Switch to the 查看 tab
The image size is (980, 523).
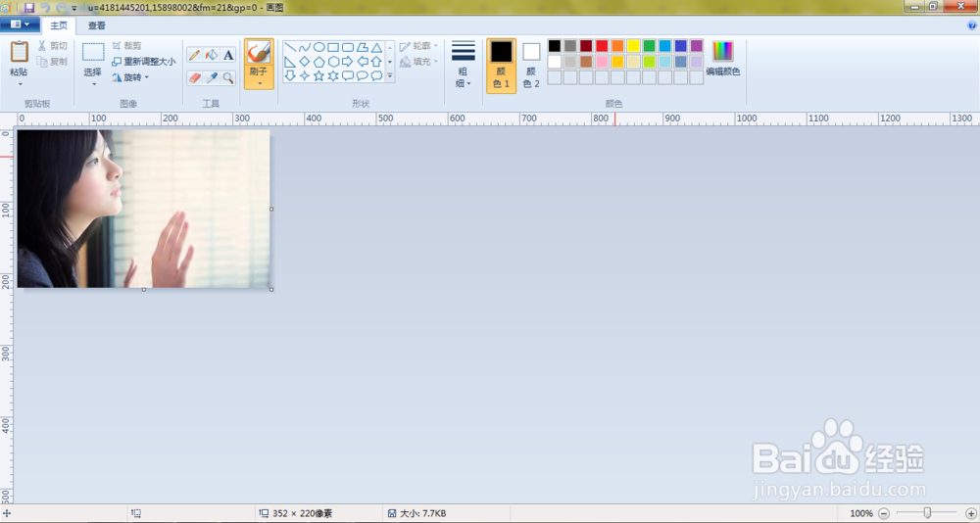point(96,25)
